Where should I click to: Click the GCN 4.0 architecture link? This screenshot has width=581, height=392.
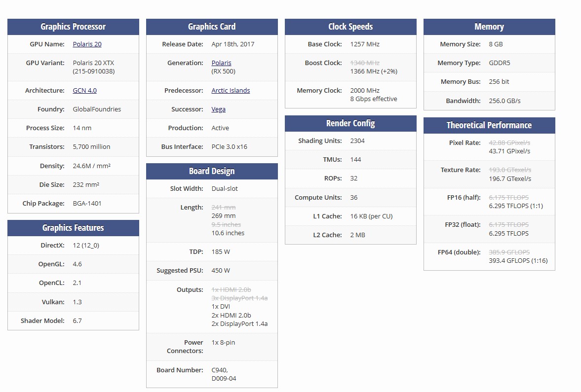pos(84,90)
